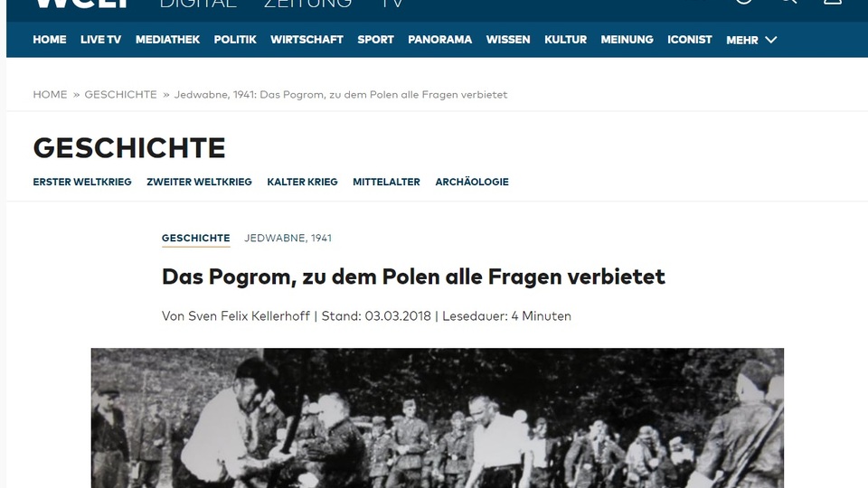This screenshot has height=488, width=868.
Task: Click the DIGITAL header link
Action: point(198,4)
